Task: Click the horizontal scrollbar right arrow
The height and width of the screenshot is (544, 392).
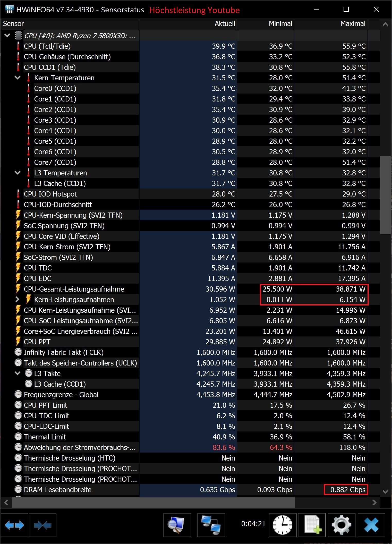Action: (374, 503)
